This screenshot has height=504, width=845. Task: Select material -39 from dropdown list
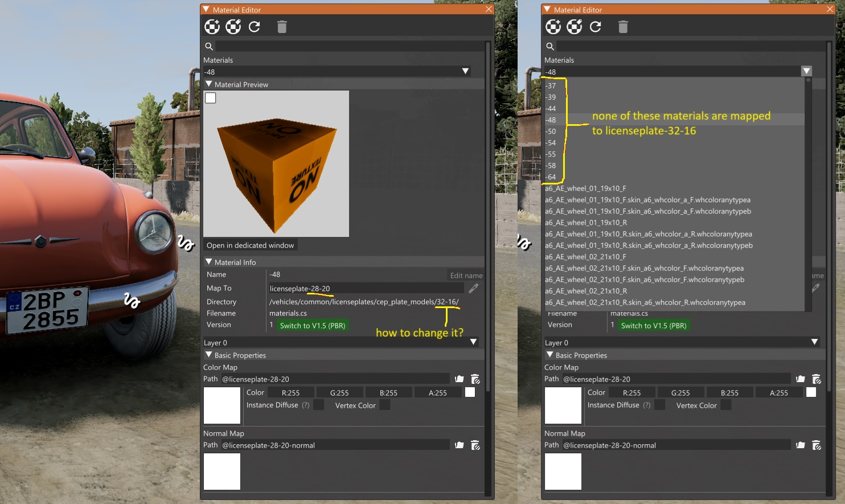point(674,97)
